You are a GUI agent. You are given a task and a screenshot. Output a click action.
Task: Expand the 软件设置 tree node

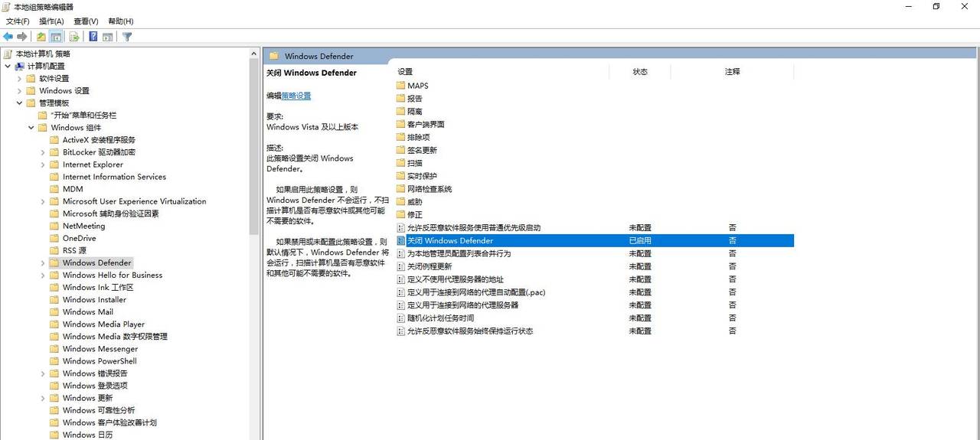pos(20,79)
